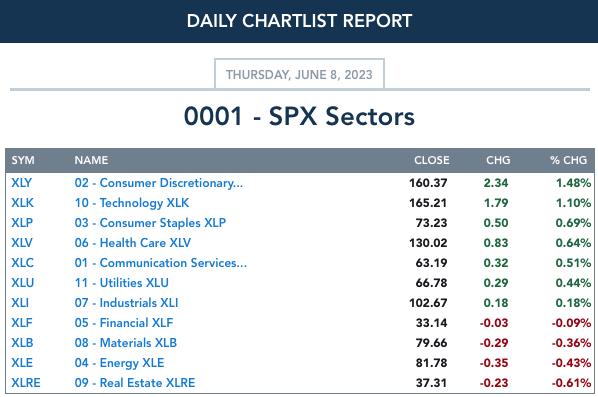Image resolution: width=598 pixels, height=397 pixels.
Task: Click the NAME column header
Action: click(91, 160)
